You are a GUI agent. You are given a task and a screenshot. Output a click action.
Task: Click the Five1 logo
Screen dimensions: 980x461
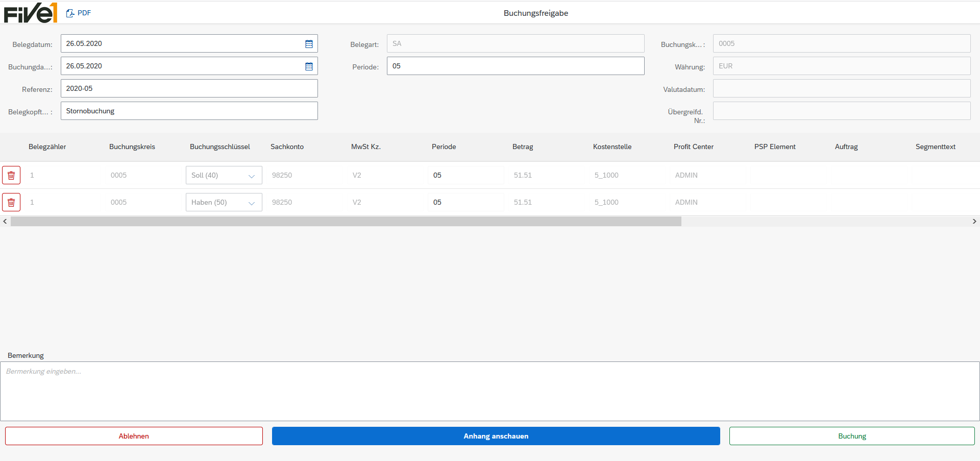pyautogui.click(x=31, y=13)
